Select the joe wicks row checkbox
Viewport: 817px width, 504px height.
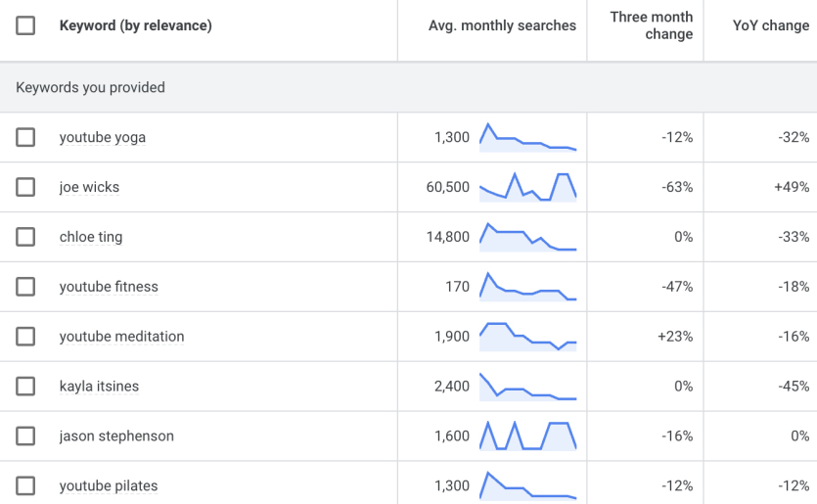[25, 187]
